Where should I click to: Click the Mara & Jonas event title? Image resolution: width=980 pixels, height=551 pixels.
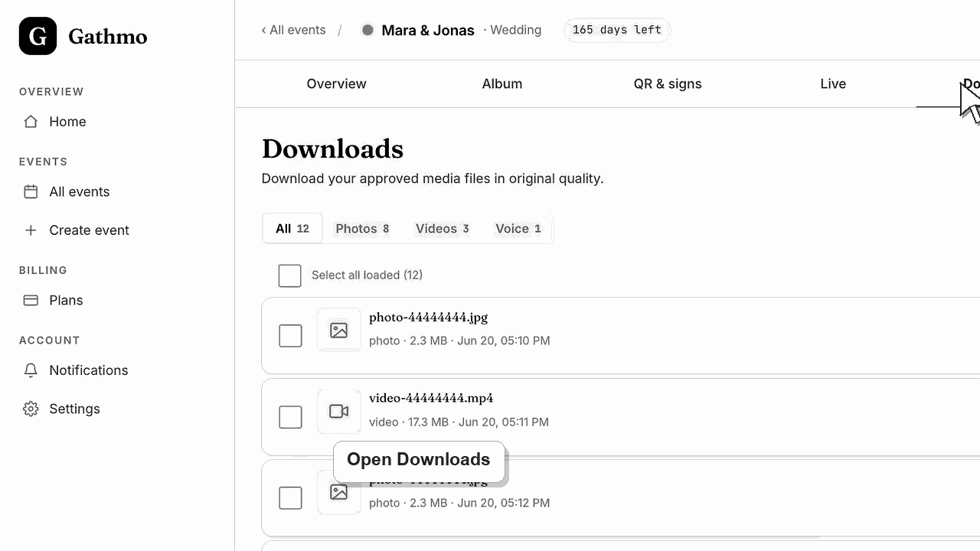tap(428, 31)
